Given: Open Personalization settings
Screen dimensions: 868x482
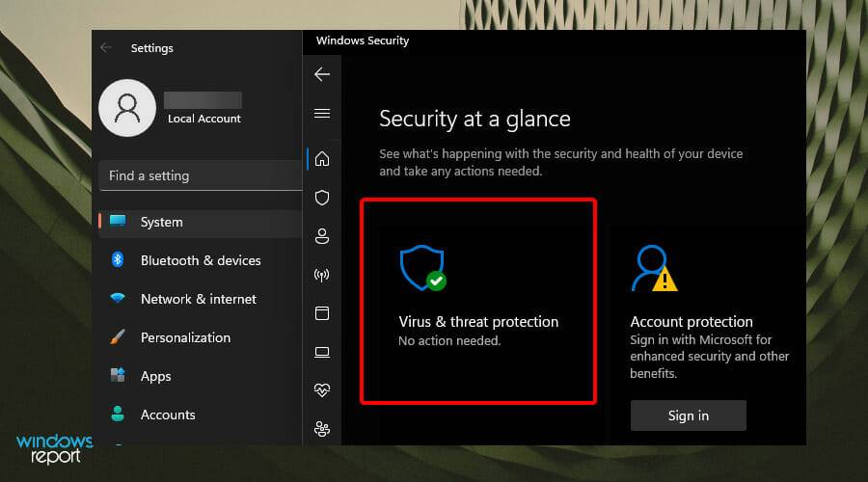Looking at the screenshot, I should tap(201, 337).
